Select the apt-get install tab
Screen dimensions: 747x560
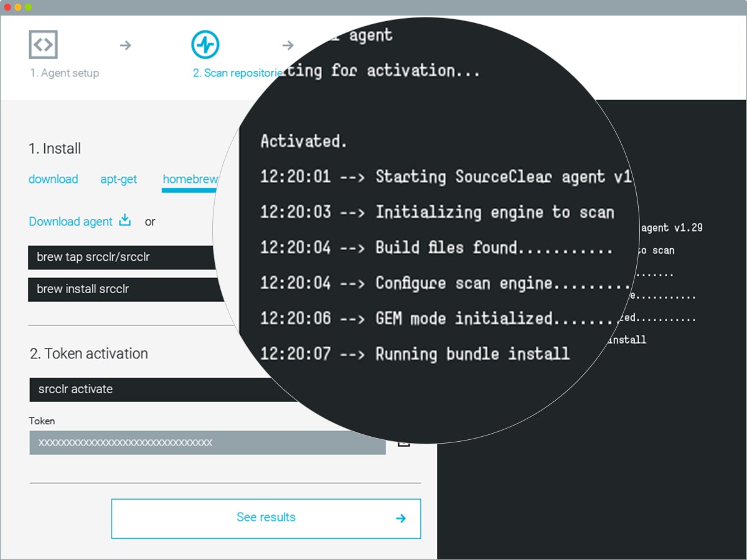(119, 179)
